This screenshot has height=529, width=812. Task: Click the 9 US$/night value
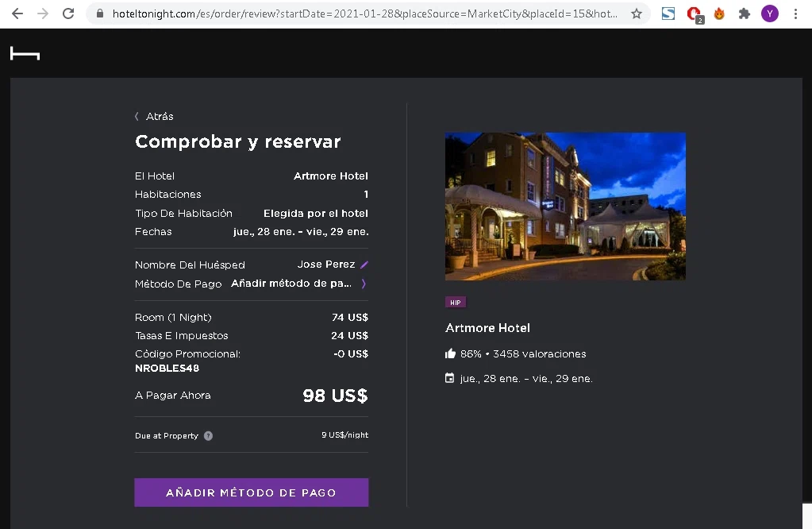click(345, 435)
